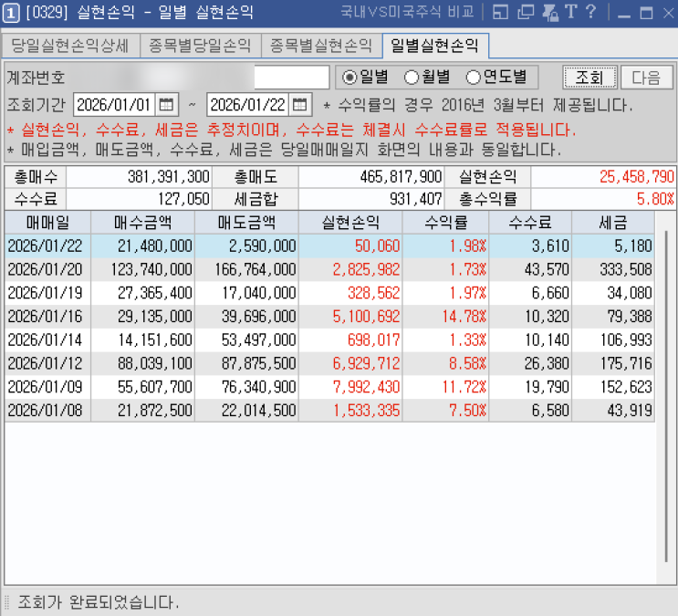
Task: Select the 2026/01/19 row date
Action: click(46, 293)
